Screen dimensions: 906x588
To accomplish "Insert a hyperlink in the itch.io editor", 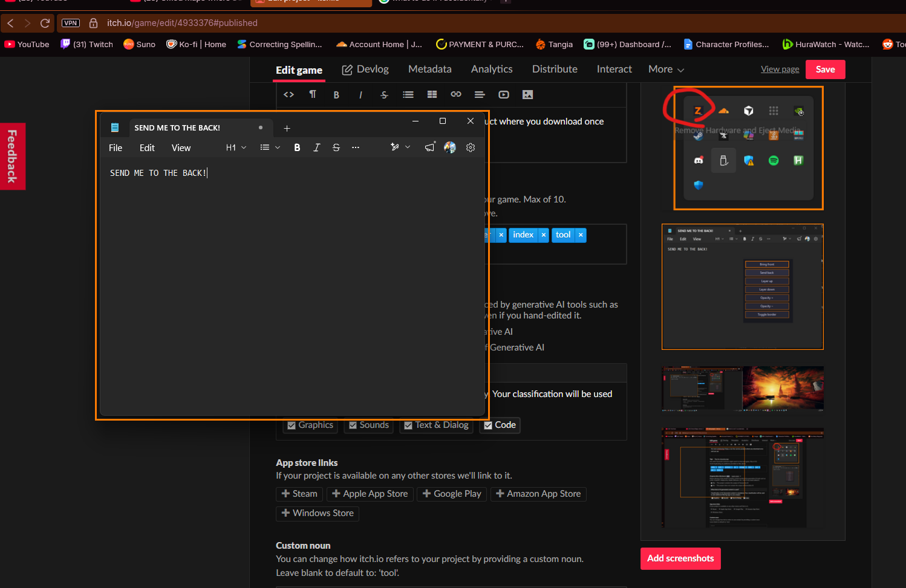I will point(456,94).
